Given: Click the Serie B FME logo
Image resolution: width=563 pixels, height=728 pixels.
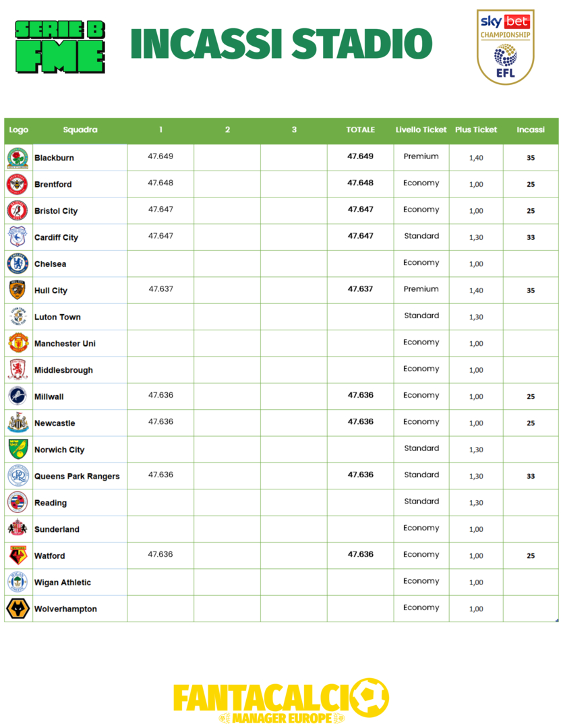Looking at the screenshot, I should [60, 47].
